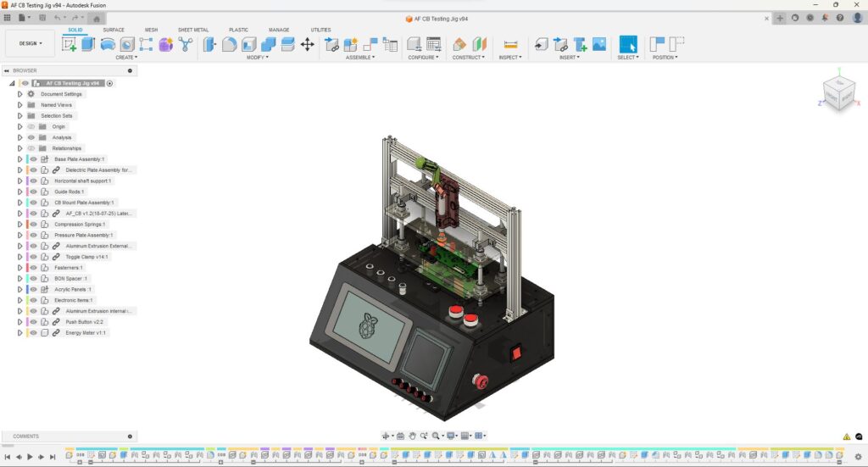Click the ViewCube navigation cube
868x467 pixels.
pos(838,94)
